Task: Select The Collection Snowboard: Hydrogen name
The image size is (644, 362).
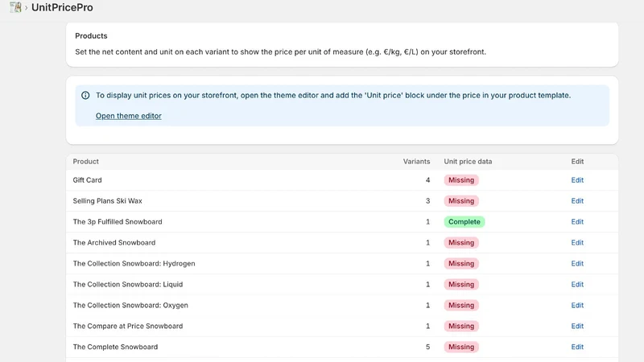Action: tap(134, 264)
